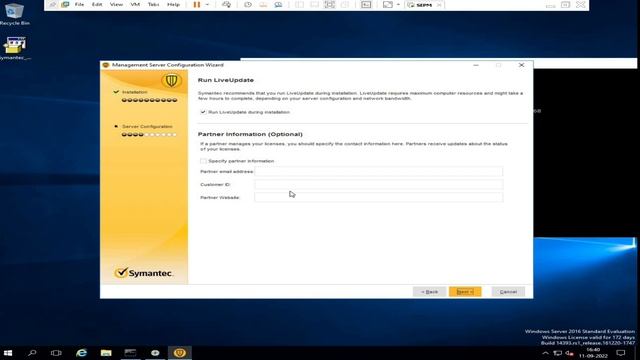Open the Recycle Bin desktop icon

point(15,13)
